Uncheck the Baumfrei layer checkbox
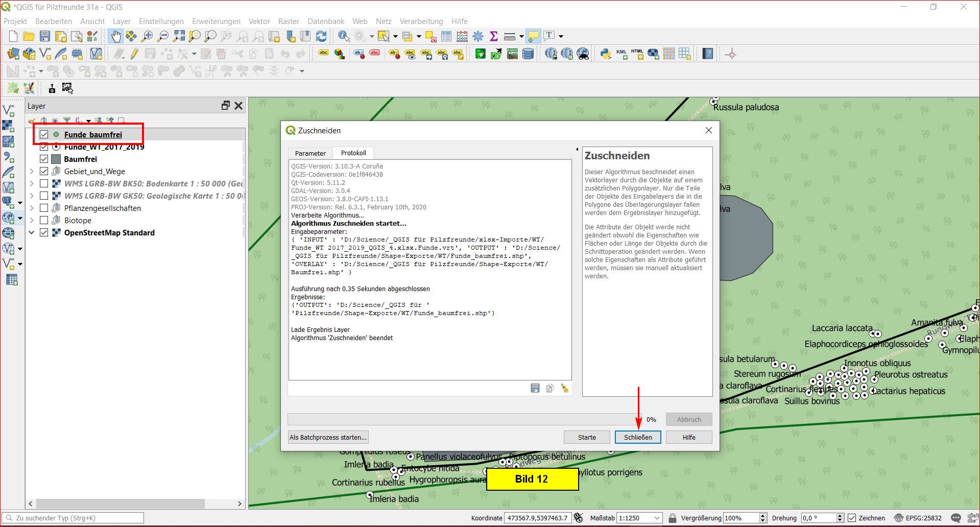 pos(44,159)
